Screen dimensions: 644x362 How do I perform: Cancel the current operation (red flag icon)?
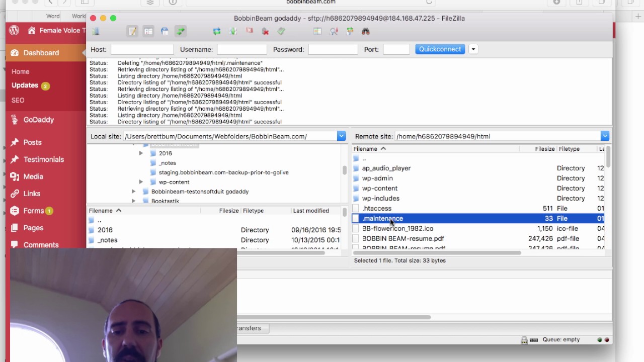(249, 31)
